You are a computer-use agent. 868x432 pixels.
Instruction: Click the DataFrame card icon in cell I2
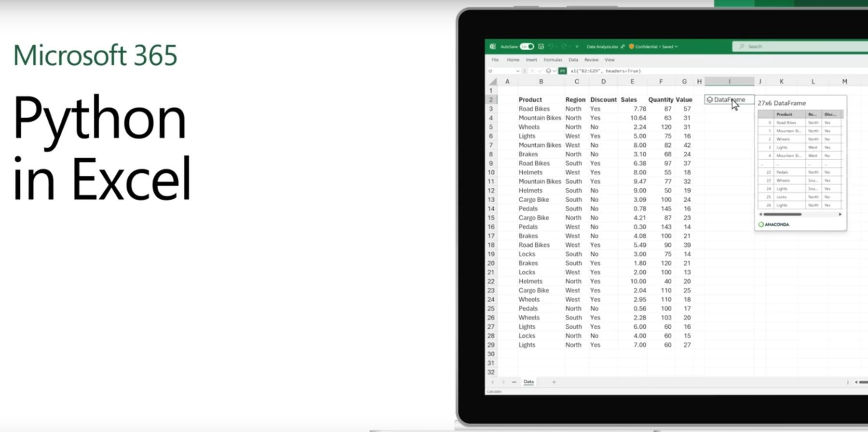[709, 99]
